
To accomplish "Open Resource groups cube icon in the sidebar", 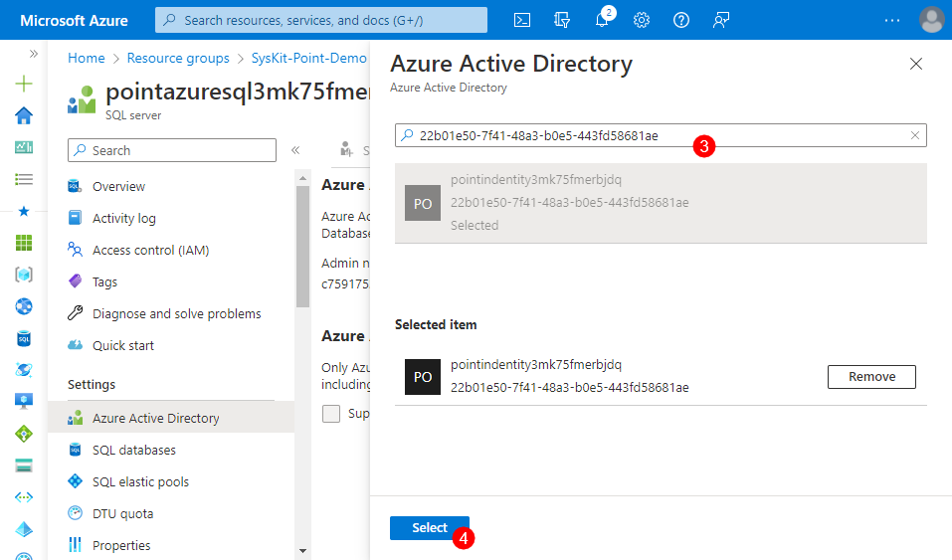I will [x=24, y=275].
